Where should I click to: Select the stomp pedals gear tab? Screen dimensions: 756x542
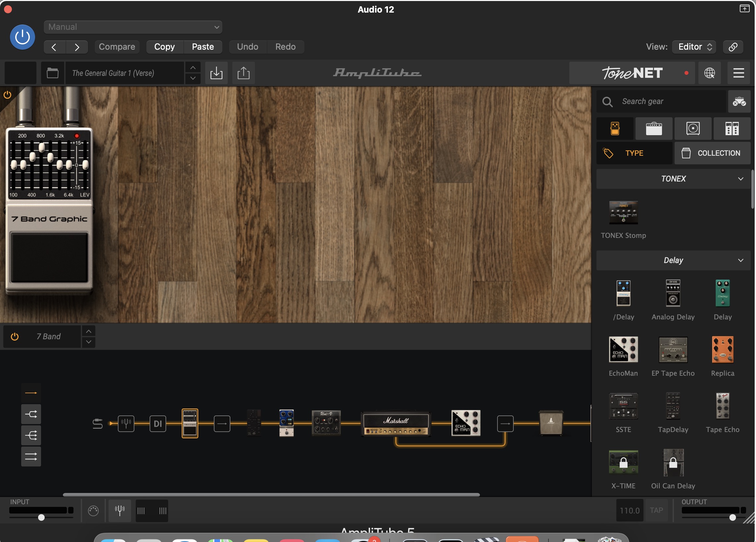[x=616, y=129]
